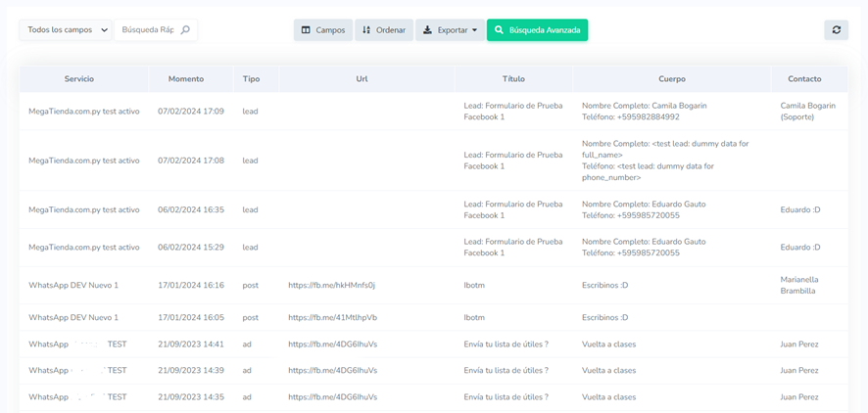Click the Ordenar sort button
This screenshot has width=868, height=413.
point(384,30)
